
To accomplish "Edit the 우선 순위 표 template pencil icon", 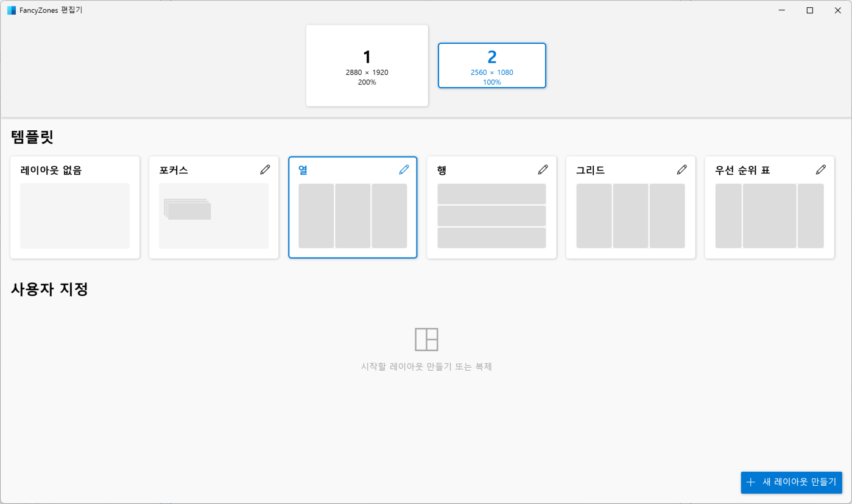I will pyautogui.click(x=820, y=170).
